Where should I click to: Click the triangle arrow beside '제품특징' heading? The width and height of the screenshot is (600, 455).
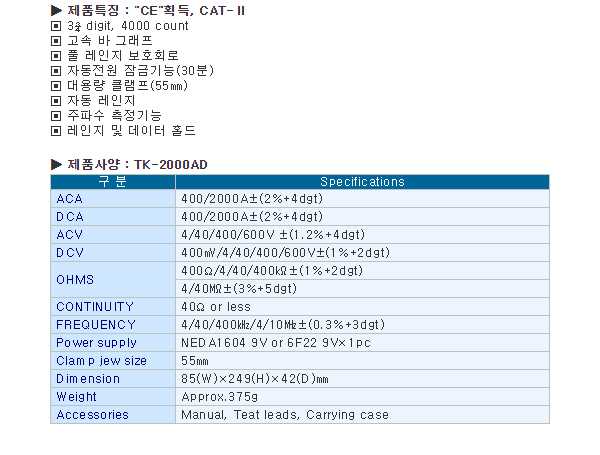tap(56, 11)
